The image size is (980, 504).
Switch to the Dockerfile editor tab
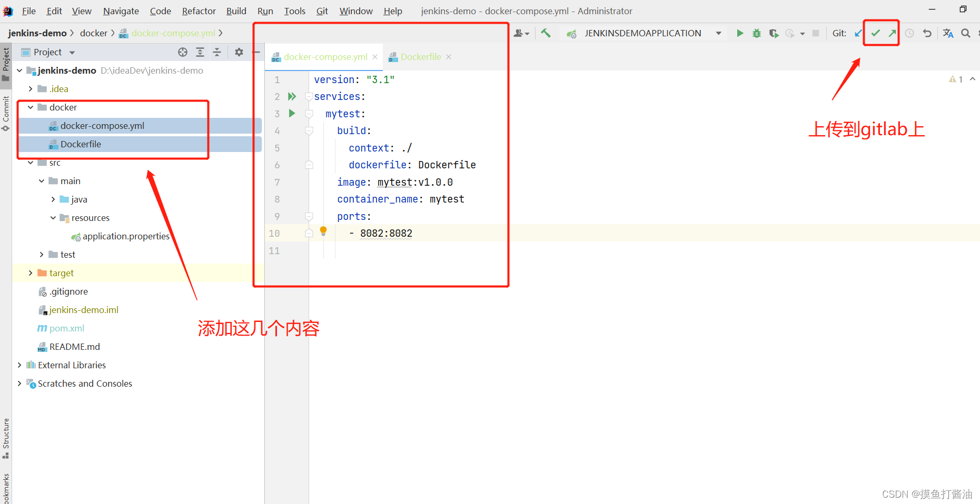coord(421,57)
